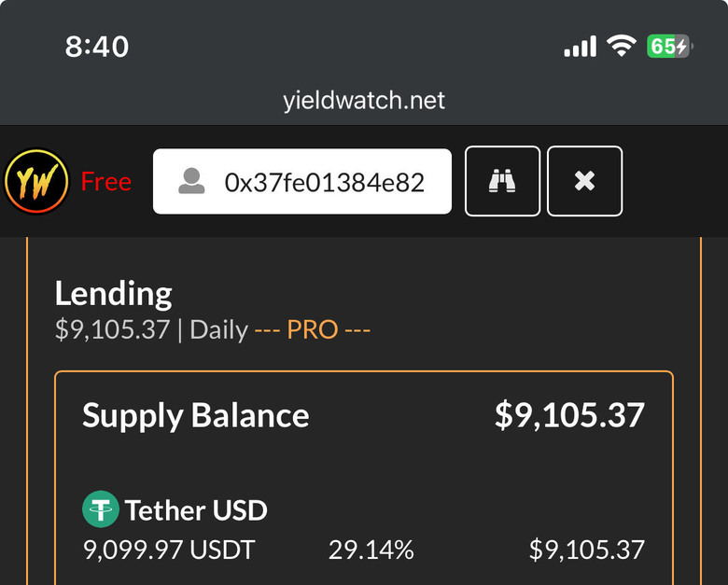Tap the 8:40 clock in status bar
Screen dimensions: 728x585
coord(96,47)
